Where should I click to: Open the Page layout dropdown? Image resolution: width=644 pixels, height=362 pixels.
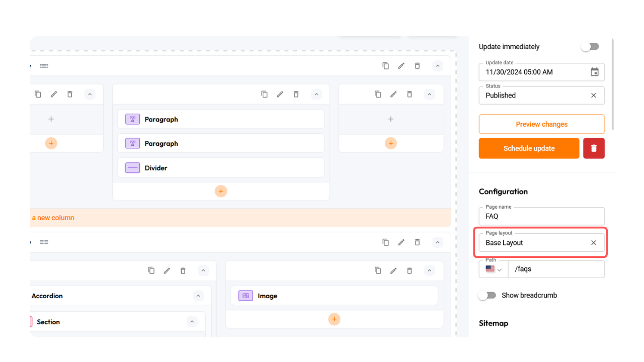pyautogui.click(x=533, y=243)
